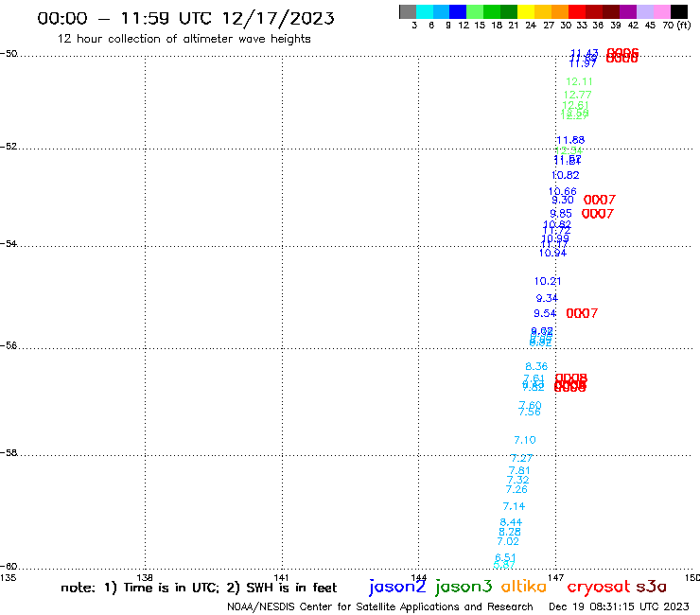Click the '70 (ft)' color scale label
This screenshot has width=700, height=615.
pos(676,26)
